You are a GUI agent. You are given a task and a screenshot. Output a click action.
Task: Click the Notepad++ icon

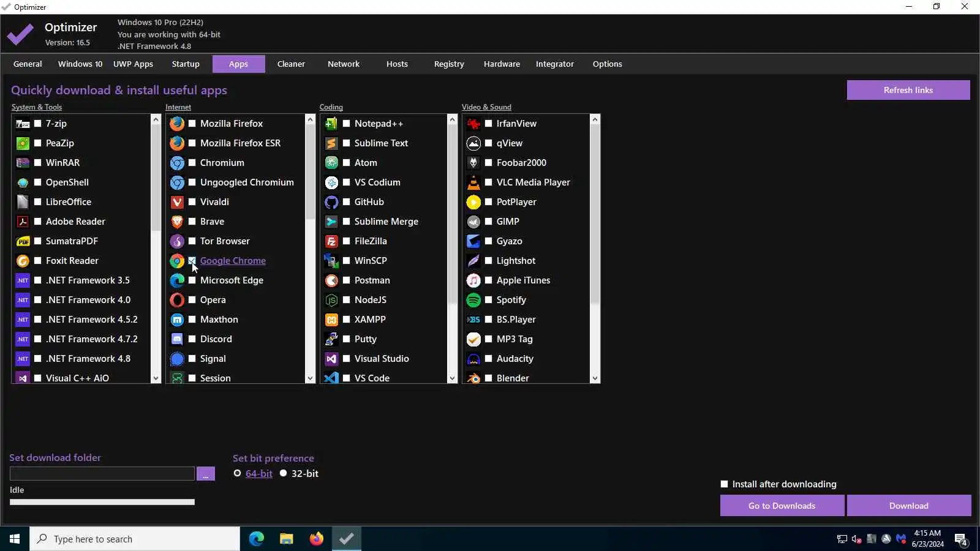(x=331, y=124)
